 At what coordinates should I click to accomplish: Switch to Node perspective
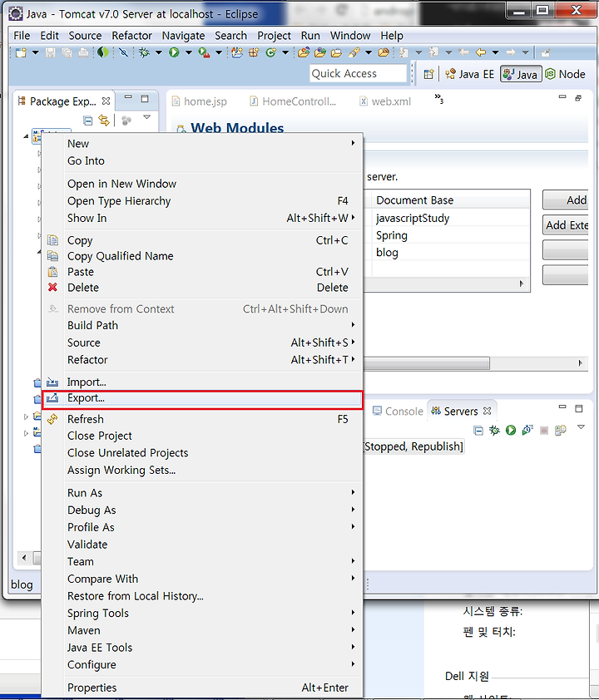click(x=566, y=74)
